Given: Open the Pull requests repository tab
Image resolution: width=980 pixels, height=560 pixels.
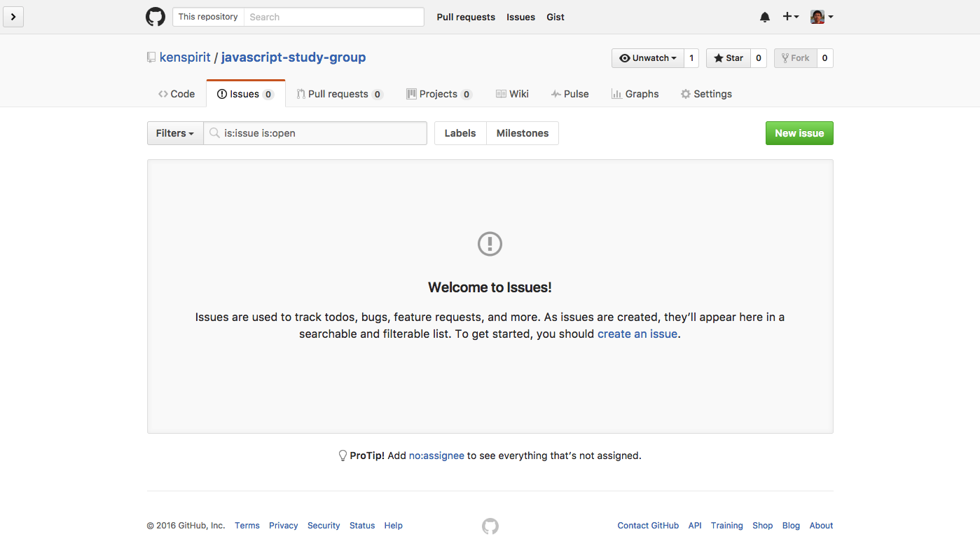Looking at the screenshot, I should click(x=340, y=94).
